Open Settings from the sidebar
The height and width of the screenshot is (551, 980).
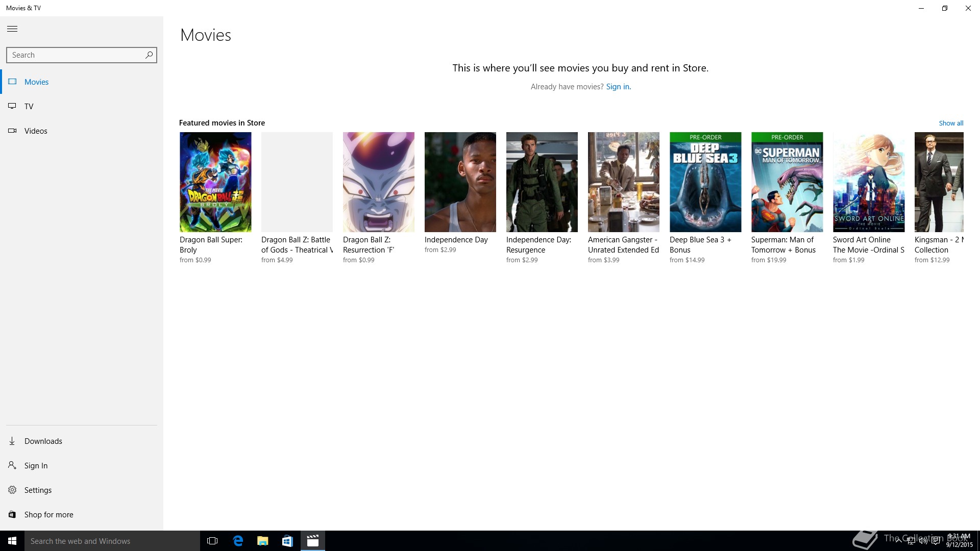click(x=38, y=490)
